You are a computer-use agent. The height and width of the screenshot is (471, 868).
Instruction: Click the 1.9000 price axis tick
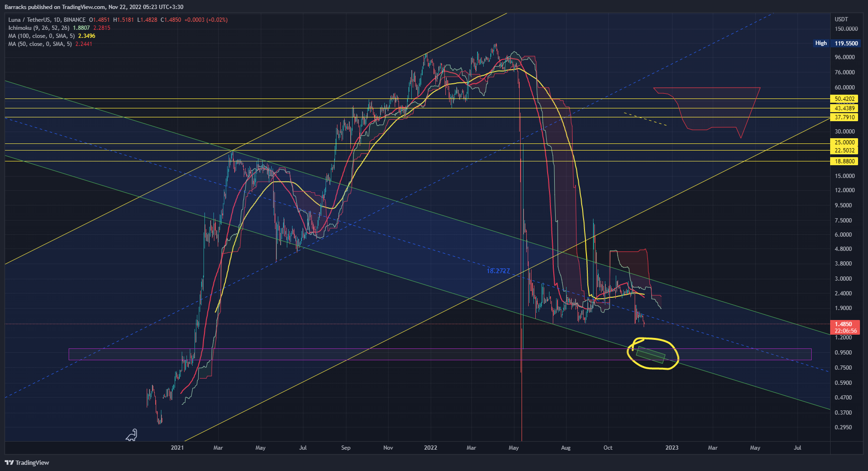843,308
